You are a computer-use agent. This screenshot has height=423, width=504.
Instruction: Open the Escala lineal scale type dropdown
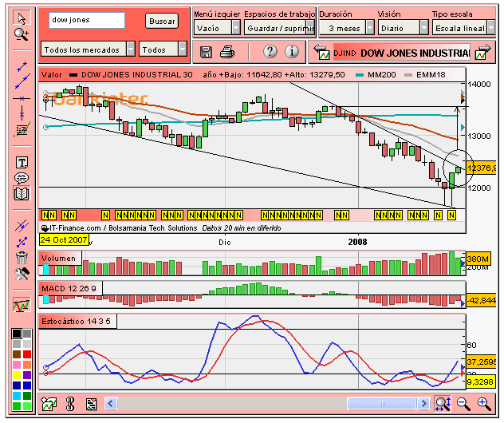click(x=463, y=28)
